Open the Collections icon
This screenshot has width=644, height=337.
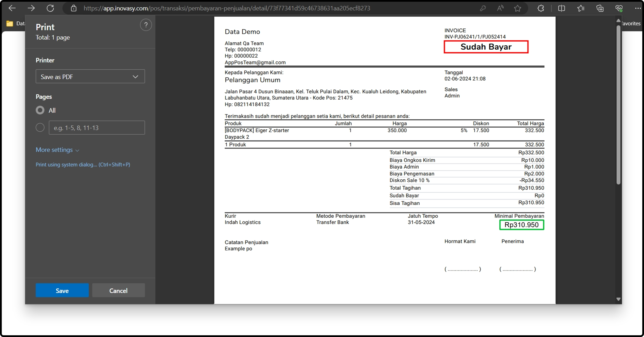tap(600, 8)
